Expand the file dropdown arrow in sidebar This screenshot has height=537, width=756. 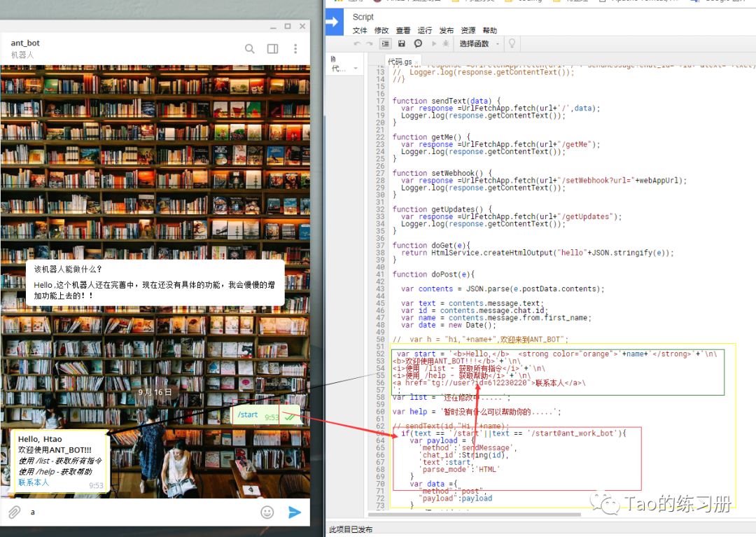click(356, 69)
